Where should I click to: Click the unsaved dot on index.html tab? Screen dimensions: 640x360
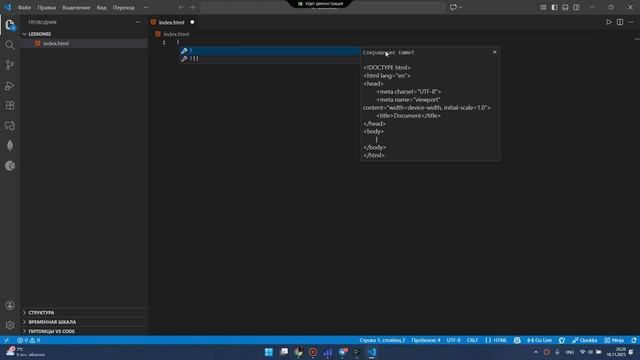click(x=192, y=22)
